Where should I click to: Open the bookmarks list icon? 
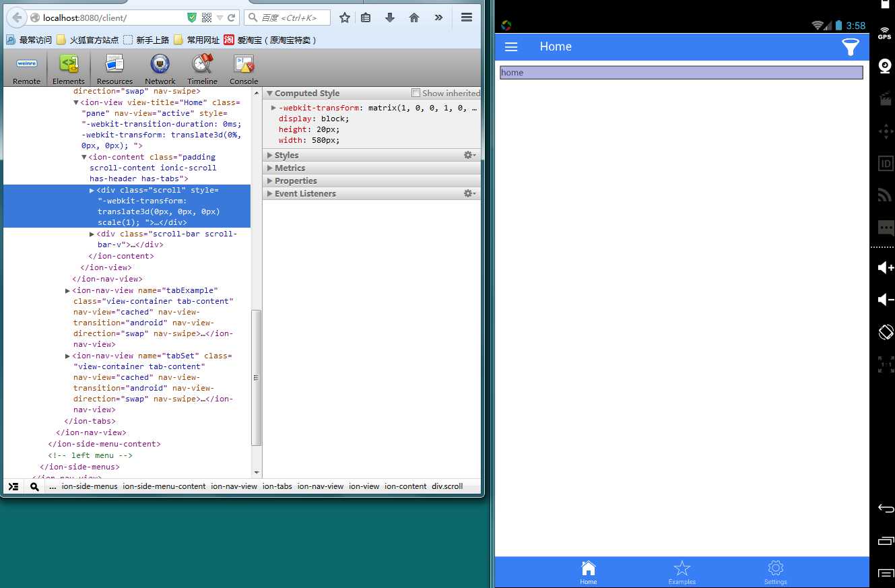coord(366,18)
